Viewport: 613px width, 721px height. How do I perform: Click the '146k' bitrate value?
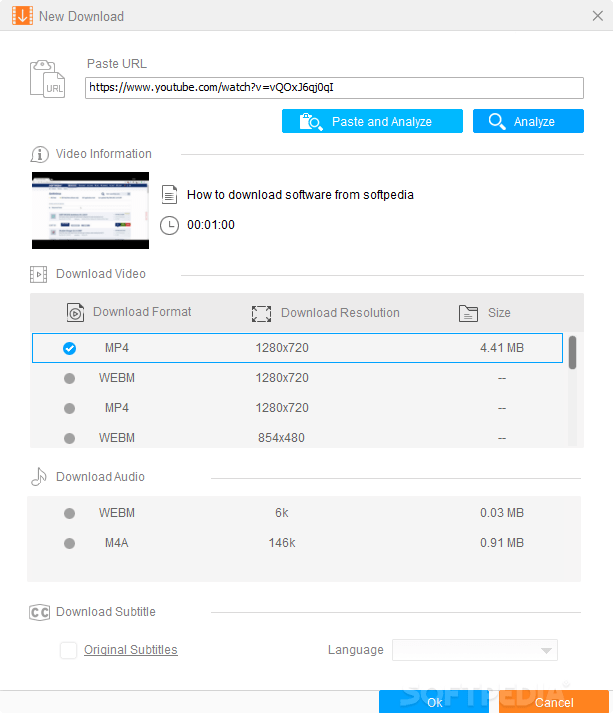tap(282, 543)
